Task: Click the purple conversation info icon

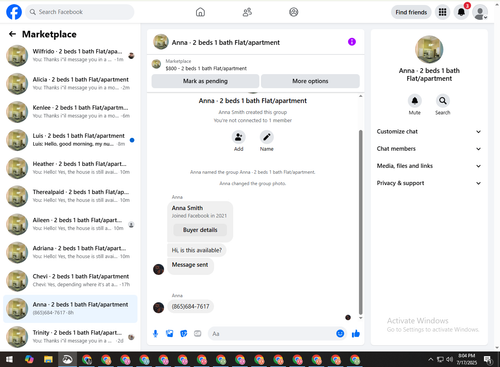Action: pyautogui.click(x=352, y=42)
